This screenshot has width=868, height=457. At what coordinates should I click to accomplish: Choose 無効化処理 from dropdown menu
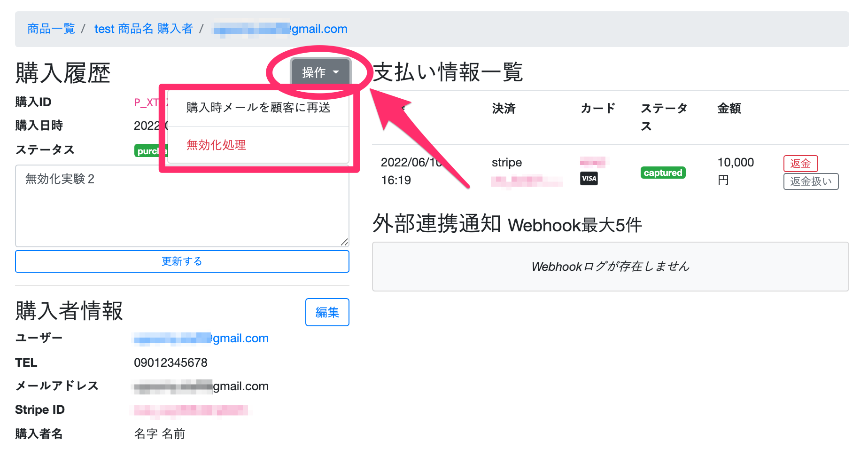point(216,145)
